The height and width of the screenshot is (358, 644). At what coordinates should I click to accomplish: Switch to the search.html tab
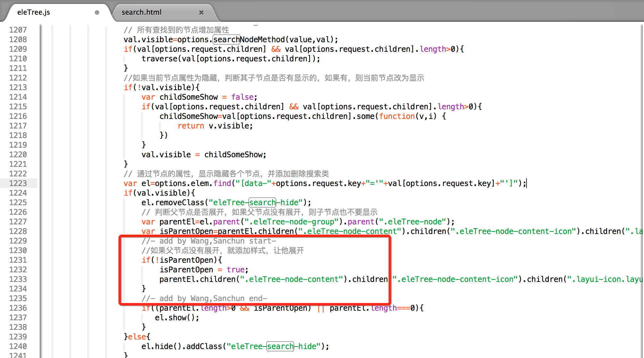pyautogui.click(x=141, y=12)
